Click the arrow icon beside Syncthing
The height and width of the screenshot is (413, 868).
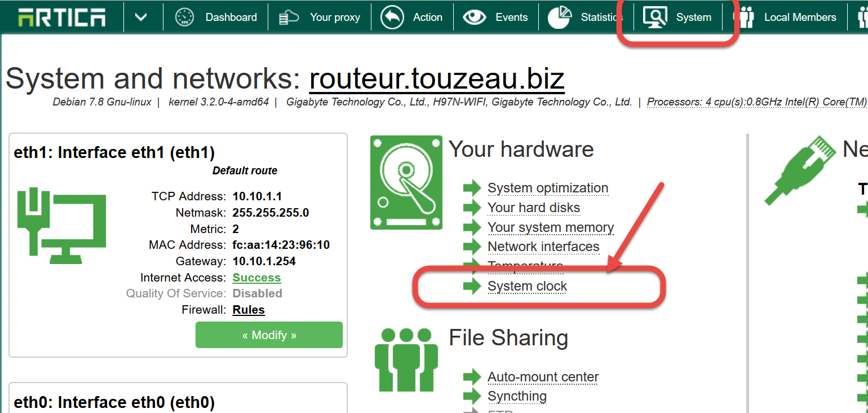472,396
